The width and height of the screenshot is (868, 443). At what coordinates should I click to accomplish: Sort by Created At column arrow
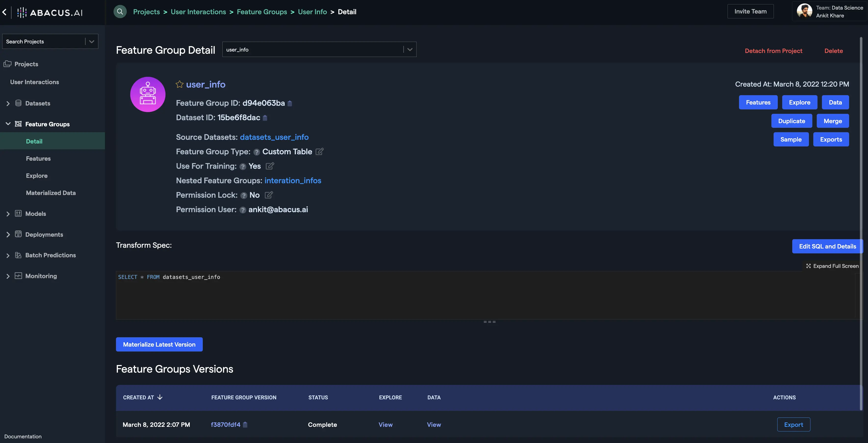160,397
